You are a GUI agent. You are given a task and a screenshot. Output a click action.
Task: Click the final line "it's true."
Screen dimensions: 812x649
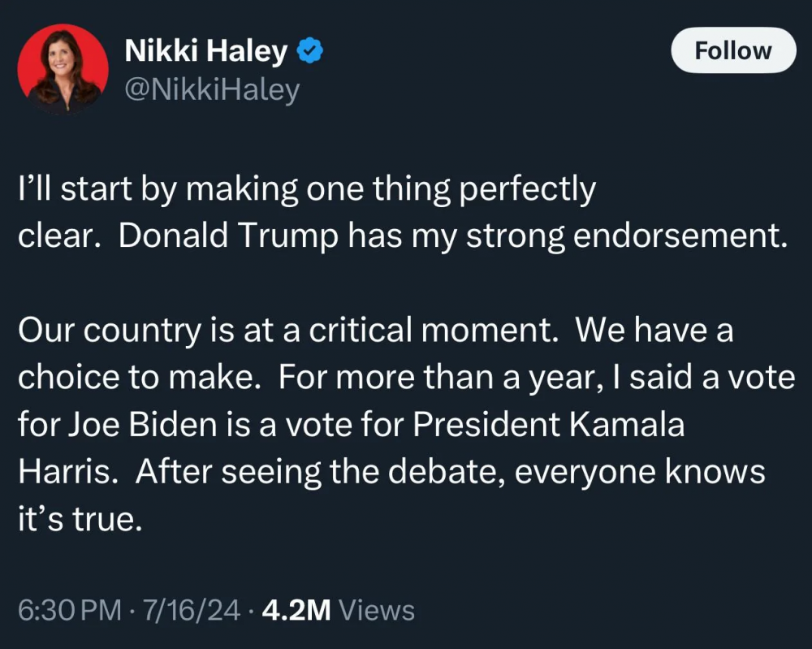click(x=80, y=519)
